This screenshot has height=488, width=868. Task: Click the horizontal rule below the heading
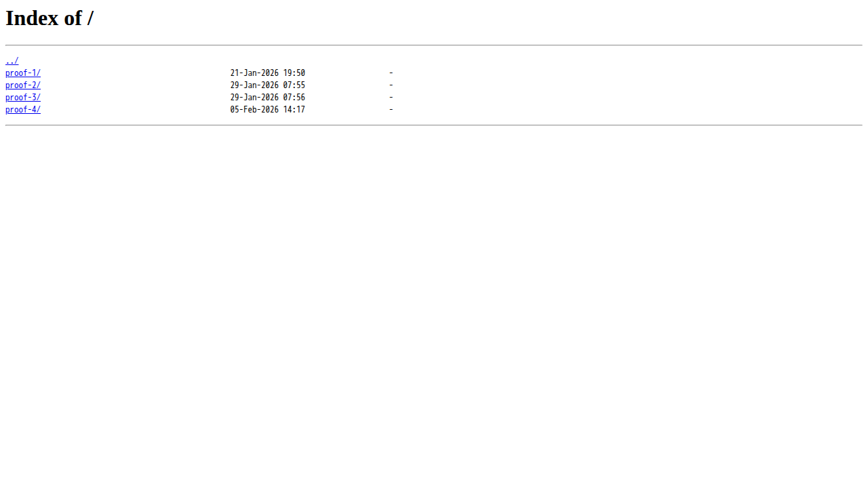(x=434, y=45)
